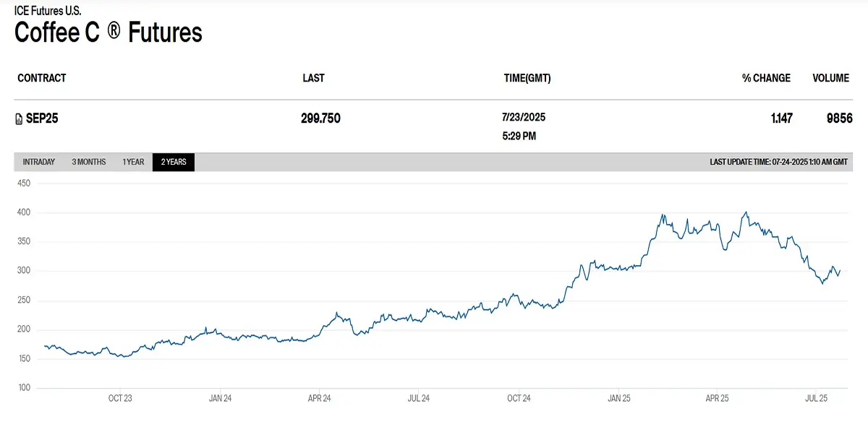Viewport: 868px width, 427px height.
Task: Click the Contract column header
Action: (x=42, y=78)
